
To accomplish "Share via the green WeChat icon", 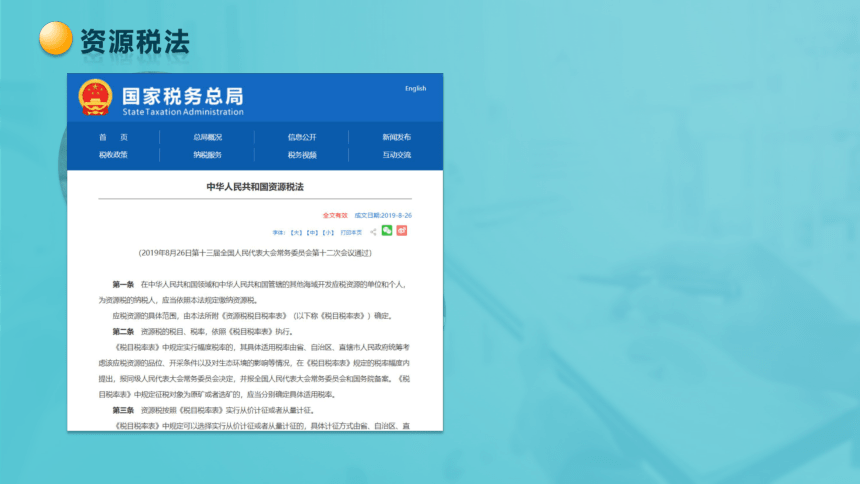I will click(387, 230).
